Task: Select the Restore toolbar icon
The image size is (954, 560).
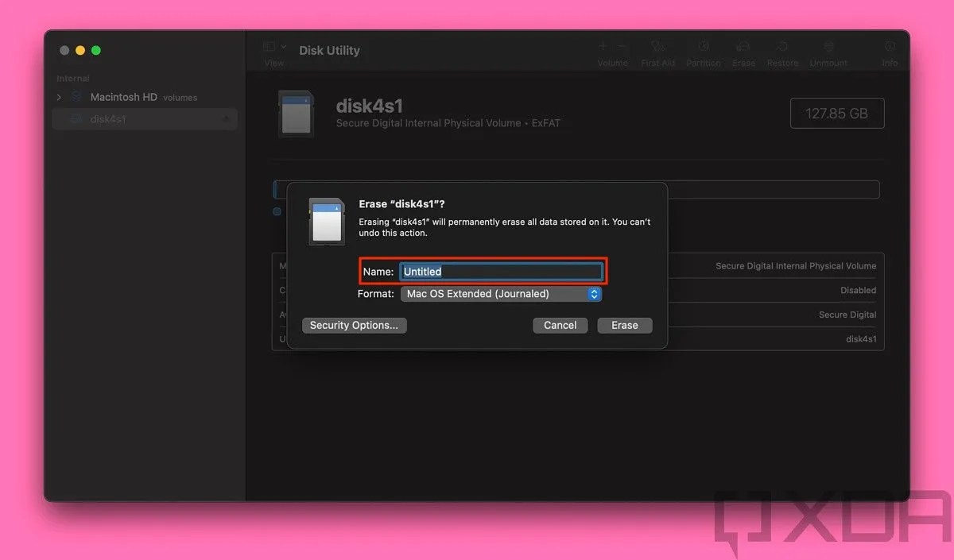Action: 782,52
